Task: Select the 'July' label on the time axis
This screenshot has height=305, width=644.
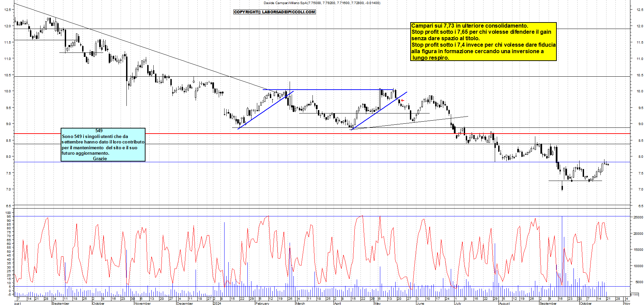Action: 458,303
